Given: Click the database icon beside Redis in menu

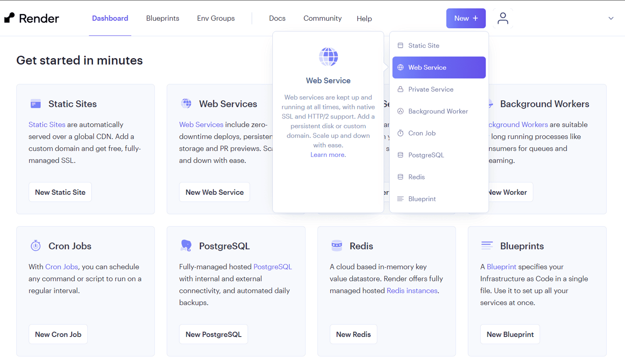Looking at the screenshot, I should (x=400, y=177).
